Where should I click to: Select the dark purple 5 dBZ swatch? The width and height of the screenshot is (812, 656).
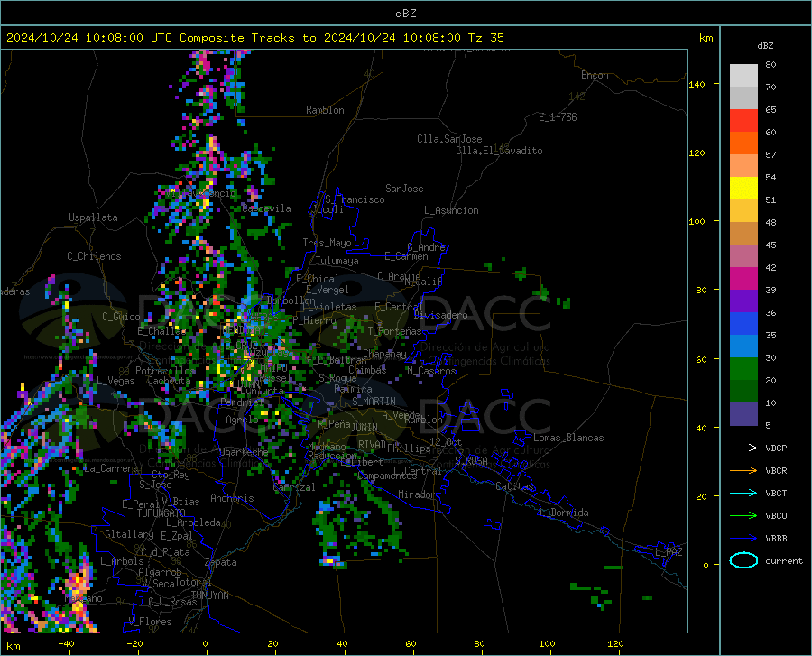pos(743,414)
